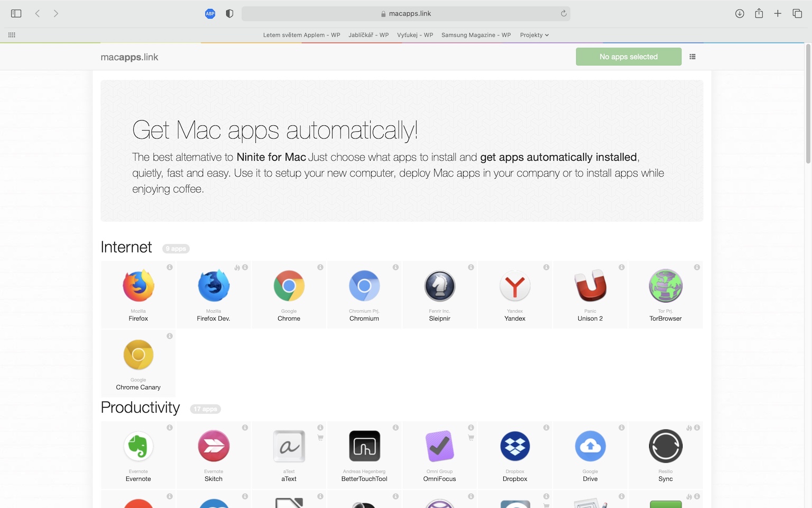Pick the Chromium browser icon
Viewport: 812px width, 508px height.
(364, 286)
